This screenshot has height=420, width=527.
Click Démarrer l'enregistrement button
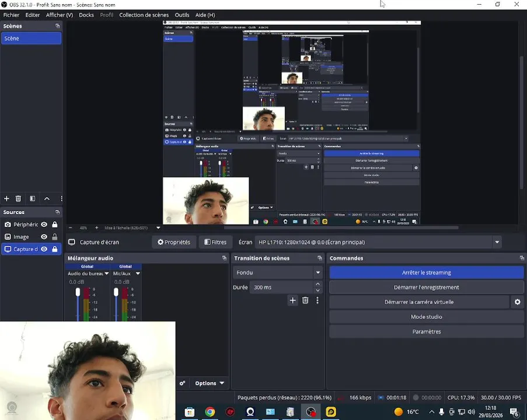pyautogui.click(x=427, y=287)
